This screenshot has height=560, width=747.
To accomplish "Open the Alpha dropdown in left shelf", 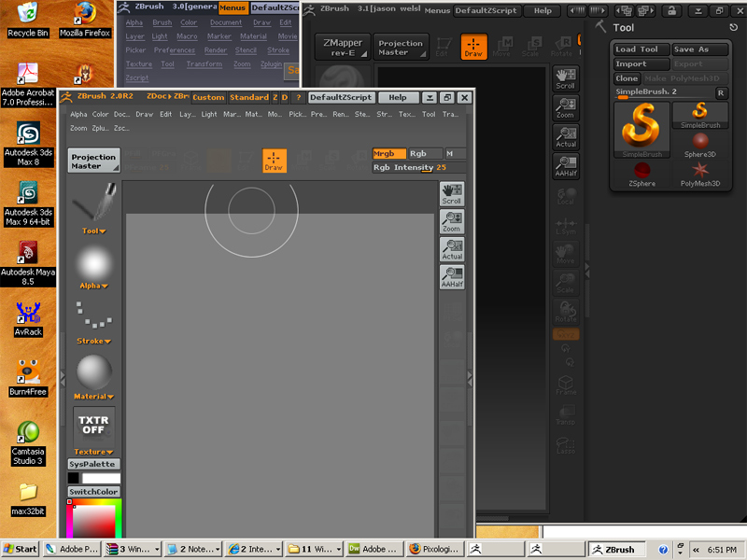I will 93,286.
